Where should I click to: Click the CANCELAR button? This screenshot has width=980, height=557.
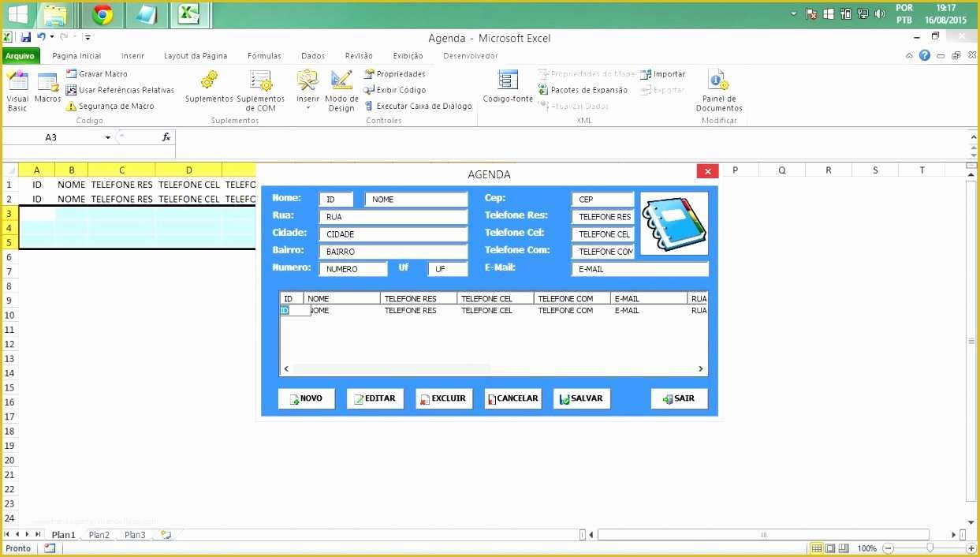(512, 398)
